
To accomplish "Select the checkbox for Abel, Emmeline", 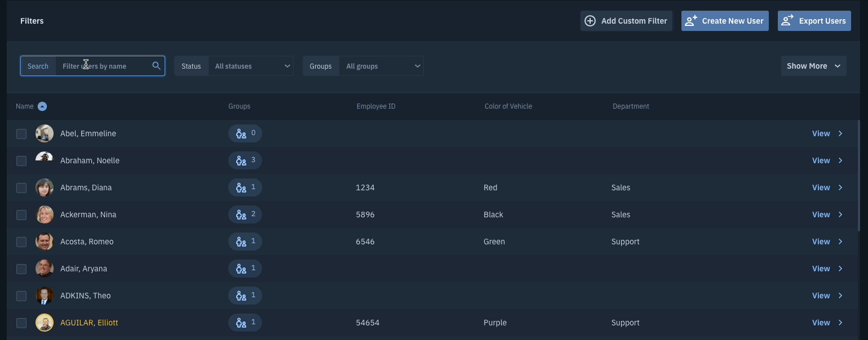I will pos(21,134).
